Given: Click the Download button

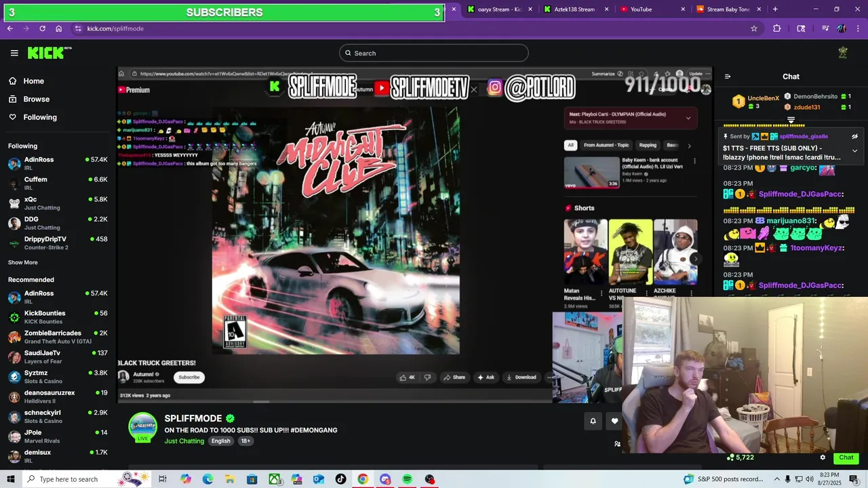Looking at the screenshot, I should (521, 378).
